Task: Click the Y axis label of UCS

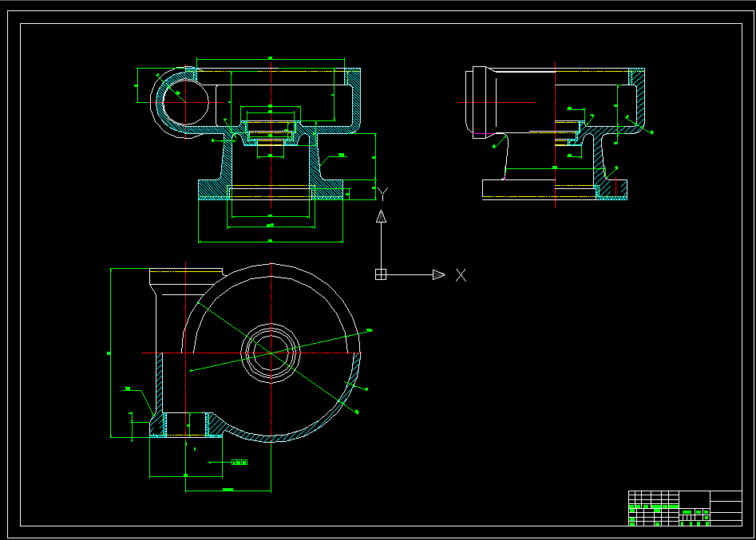Action: pyautogui.click(x=383, y=194)
